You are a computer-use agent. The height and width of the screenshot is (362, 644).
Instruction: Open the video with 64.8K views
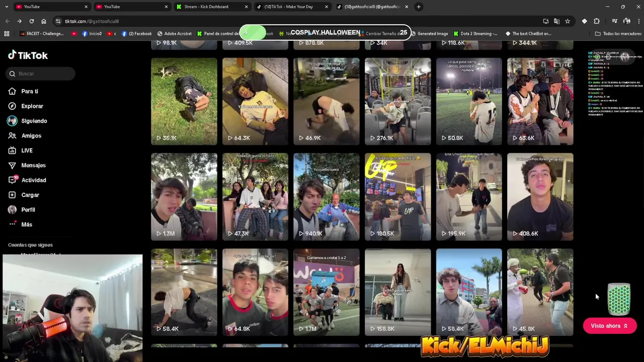pyautogui.click(x=255, y=292)
